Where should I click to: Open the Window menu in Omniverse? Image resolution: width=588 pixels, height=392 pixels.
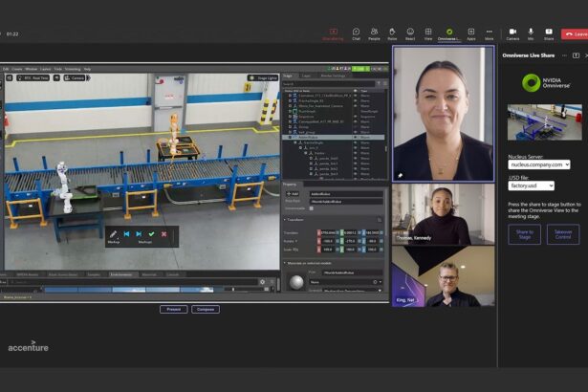point(32,69)
